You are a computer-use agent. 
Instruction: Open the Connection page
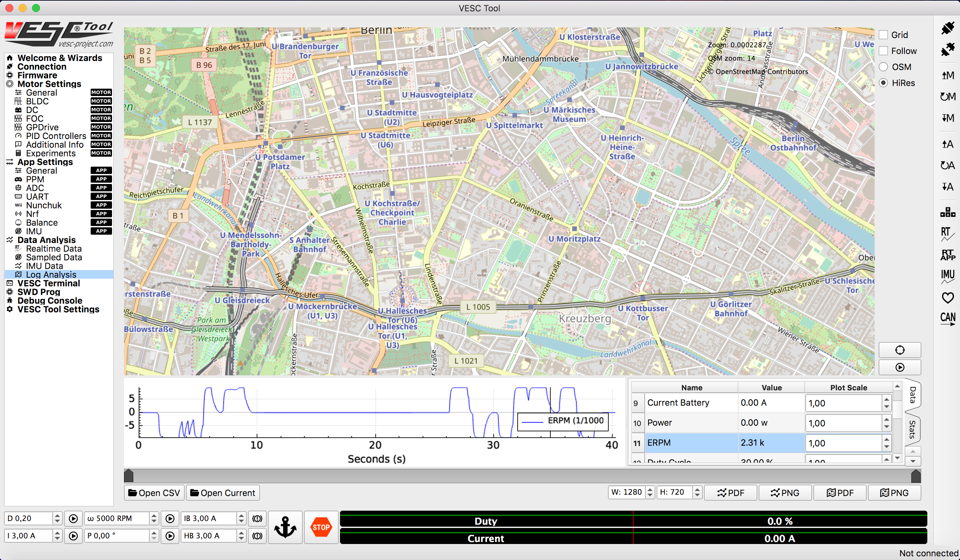pos(42,67)
